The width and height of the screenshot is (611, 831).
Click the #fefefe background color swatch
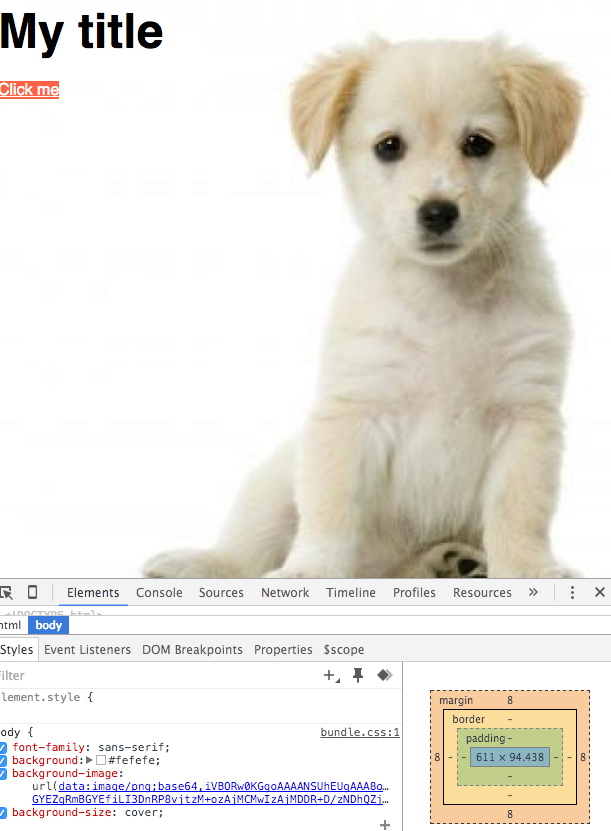pos(101,760)
